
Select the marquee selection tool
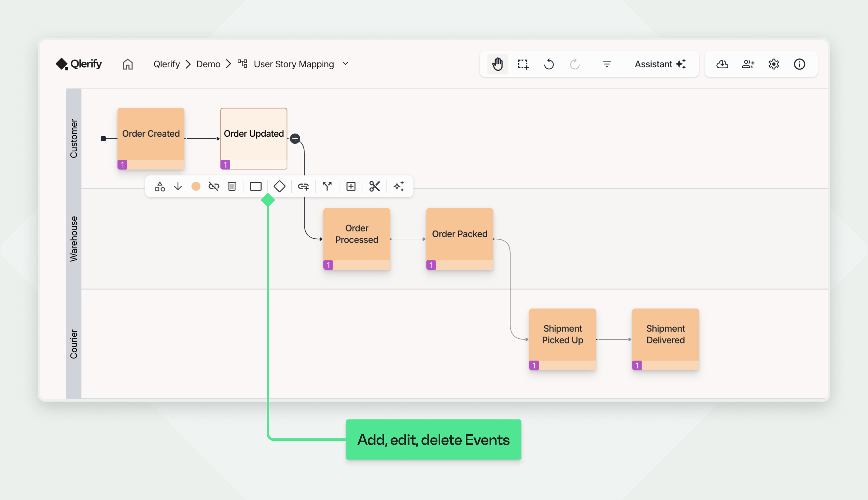coord(523,64)
